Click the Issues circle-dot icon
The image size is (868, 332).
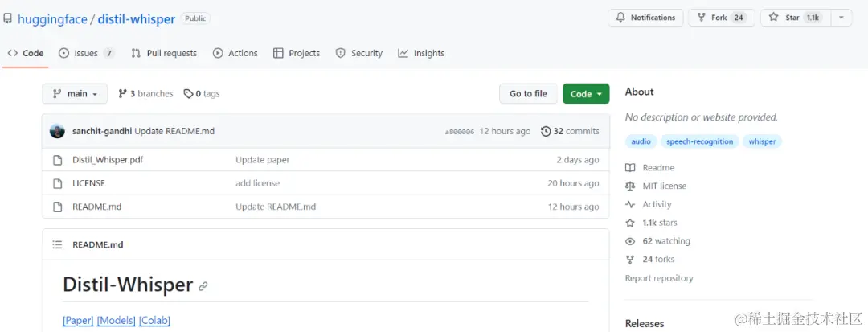coord(64,53)
